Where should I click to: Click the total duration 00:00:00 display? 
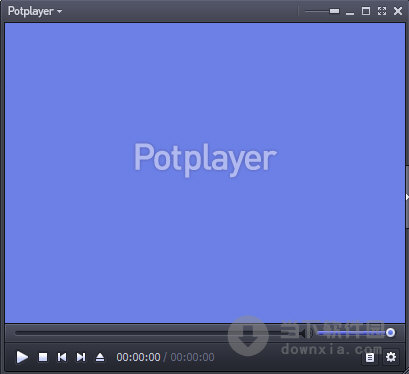[192, 357]
